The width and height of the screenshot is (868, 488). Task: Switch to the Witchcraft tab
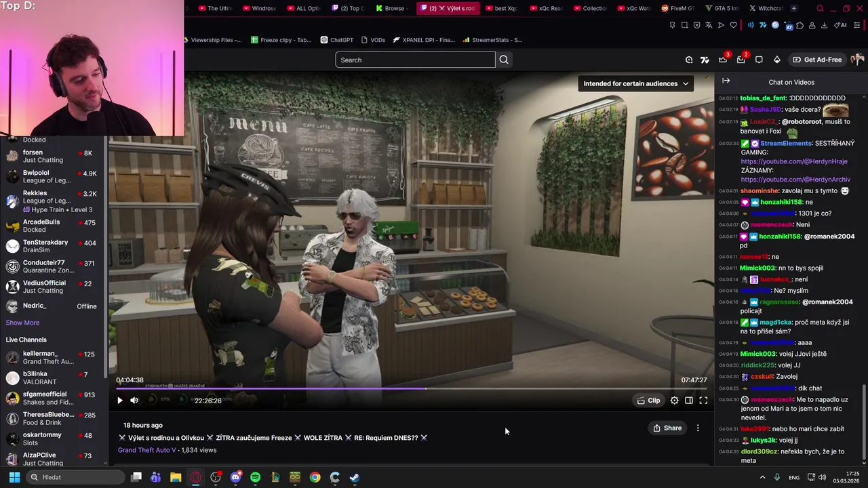[766, 8]
